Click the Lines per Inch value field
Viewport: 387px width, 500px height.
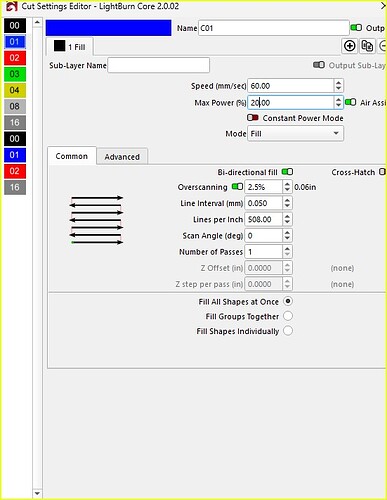tap(264, 219)
